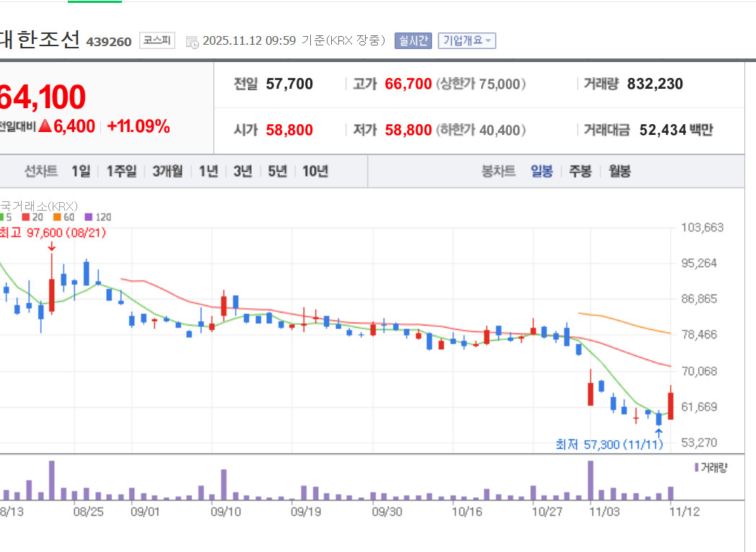Click the 코스피 market badge

click(x=157, y=40)
